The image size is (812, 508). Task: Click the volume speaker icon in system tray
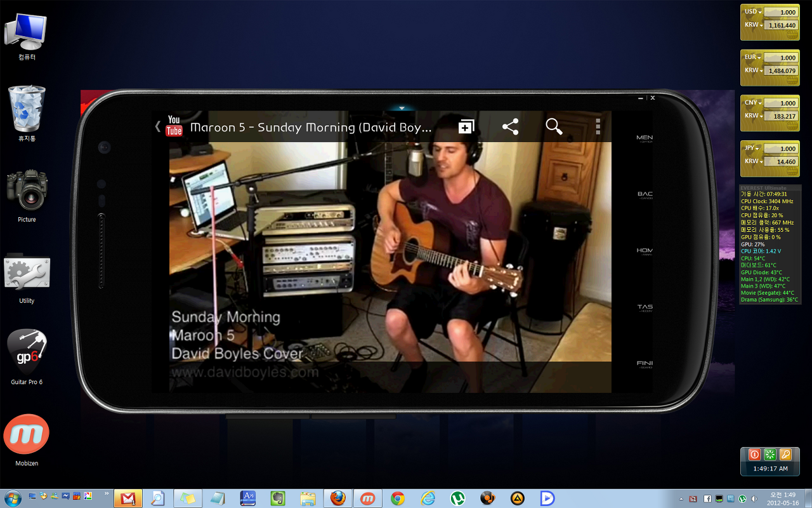[754, 499]
